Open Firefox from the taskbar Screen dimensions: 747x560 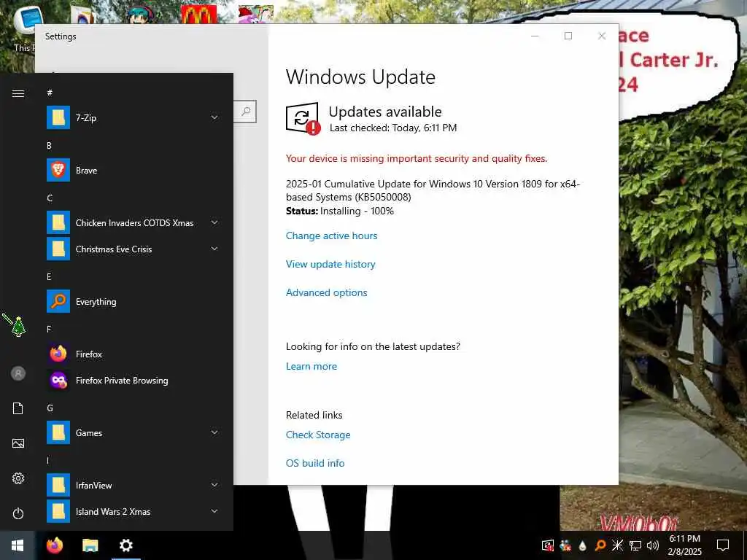point(55,545)
